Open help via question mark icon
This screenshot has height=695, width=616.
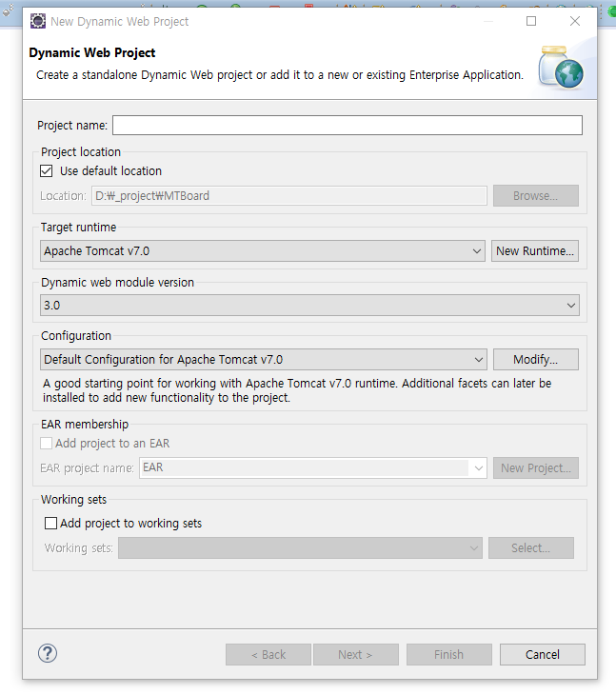click(48, 653)
